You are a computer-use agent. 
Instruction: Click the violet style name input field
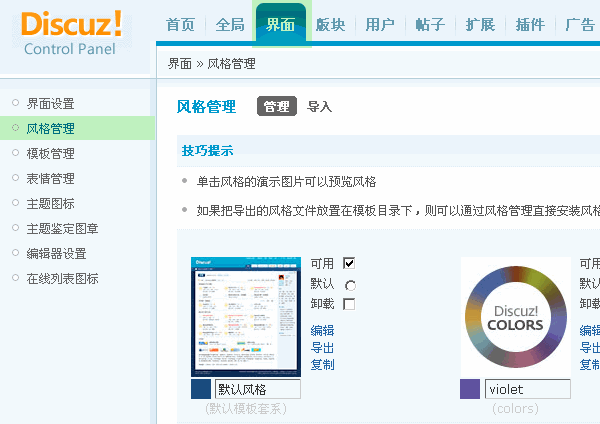[x=527, y=390]
